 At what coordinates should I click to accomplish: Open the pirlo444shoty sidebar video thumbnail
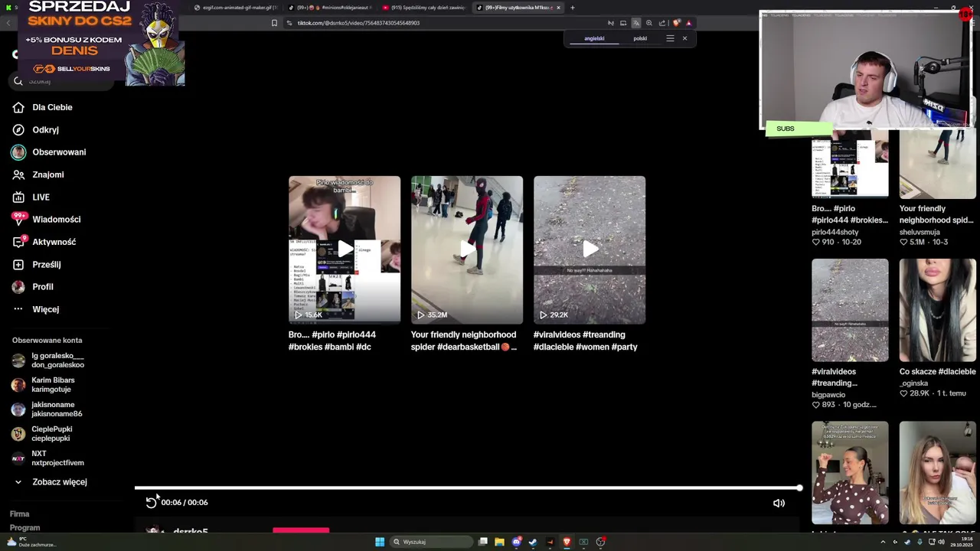[x=850, y=164]
